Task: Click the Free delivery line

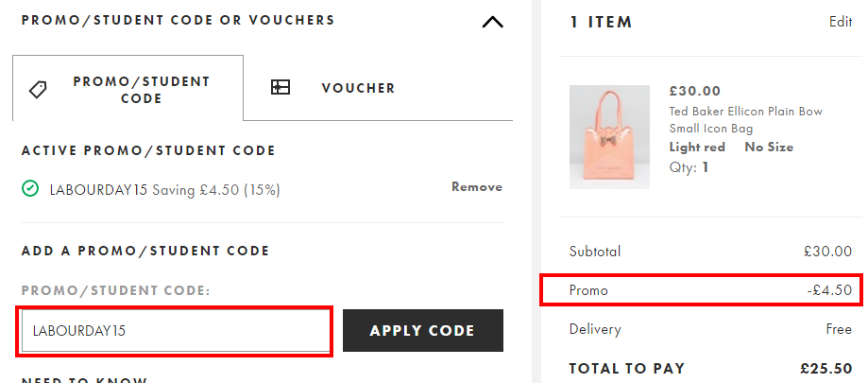Action: tap(711, 329)
